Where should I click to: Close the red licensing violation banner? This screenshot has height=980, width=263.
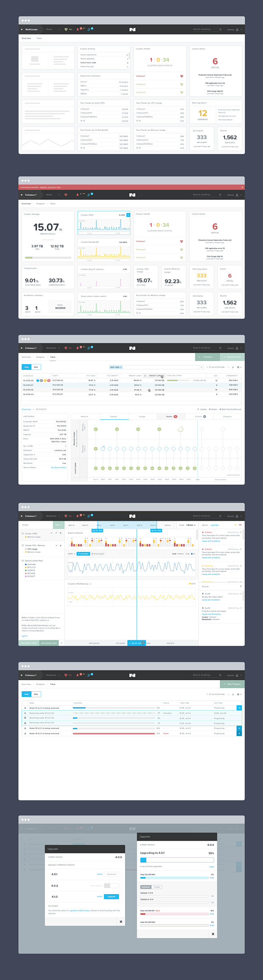[x=242, y=187]
